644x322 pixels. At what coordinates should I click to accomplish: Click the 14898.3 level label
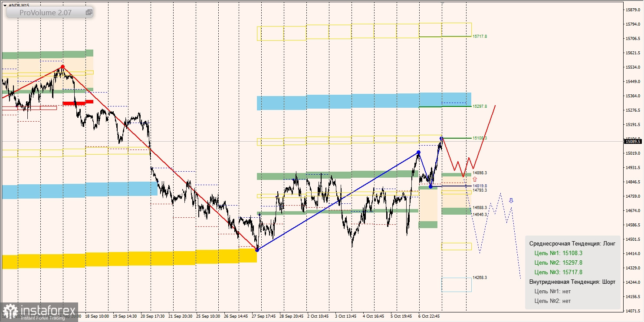pyautogui.click(x=480, y=173)
